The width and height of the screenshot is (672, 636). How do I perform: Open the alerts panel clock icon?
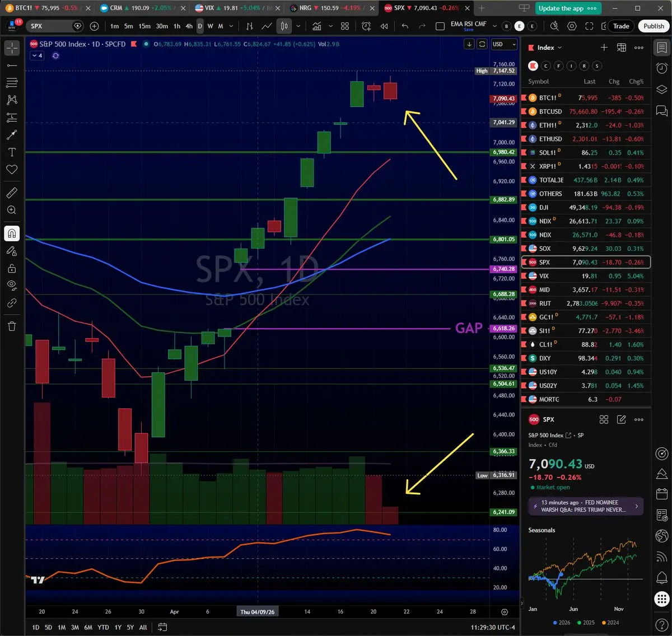661,68
